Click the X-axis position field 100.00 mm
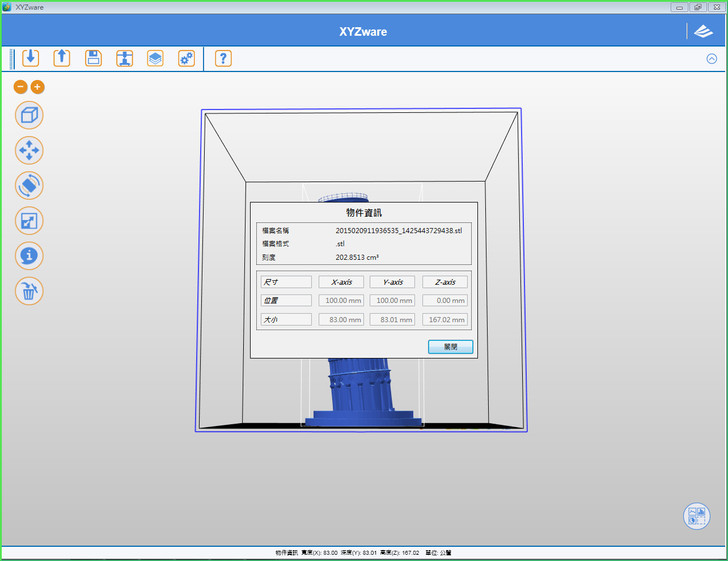Image resolution: width=728 pixels, height=561 pixels. pos(341,300)
